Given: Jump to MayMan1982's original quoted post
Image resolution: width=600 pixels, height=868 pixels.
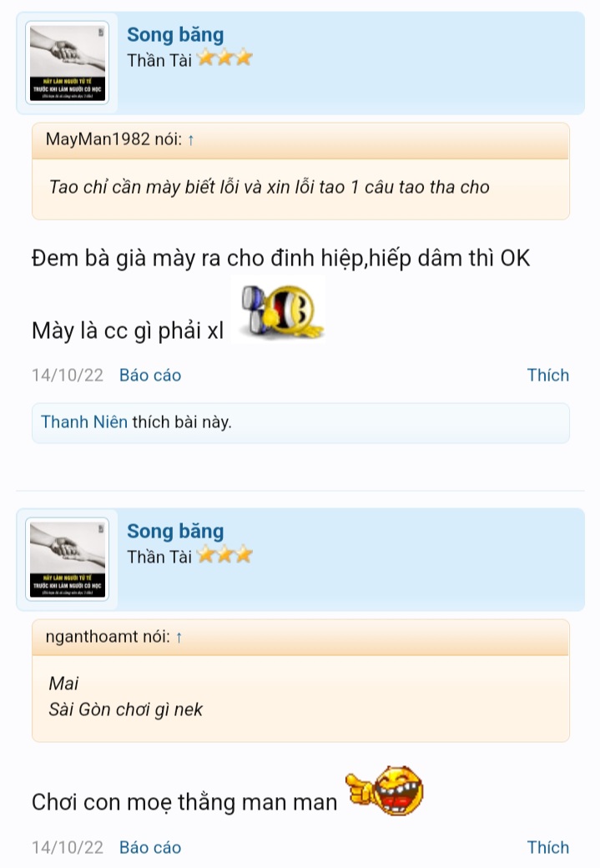Looking at the screenshot, I should pos(113,140).
